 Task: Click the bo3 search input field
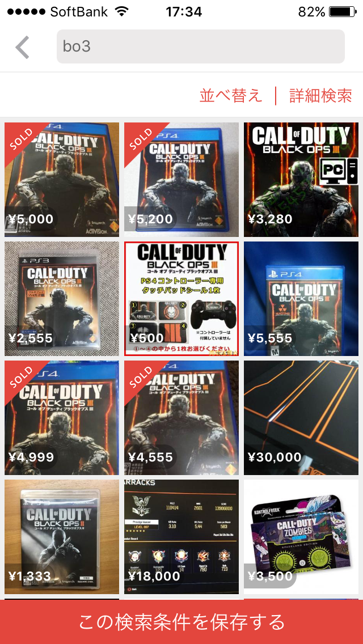tap(201, 46)
